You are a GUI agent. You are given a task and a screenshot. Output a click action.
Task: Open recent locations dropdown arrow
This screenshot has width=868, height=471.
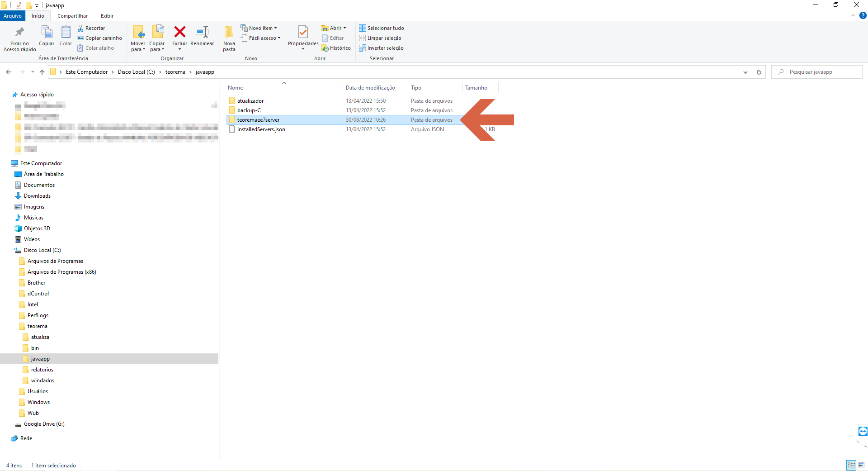[33, 72]
